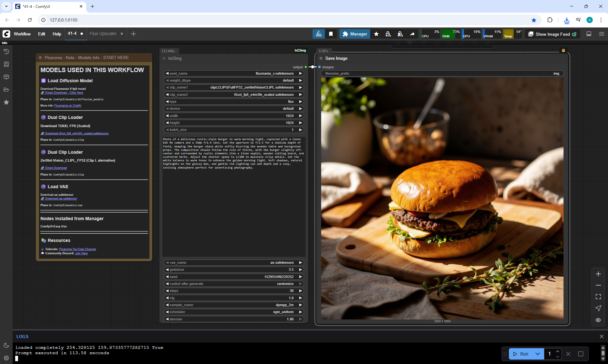Open the Workflow menu

point(22,34)
